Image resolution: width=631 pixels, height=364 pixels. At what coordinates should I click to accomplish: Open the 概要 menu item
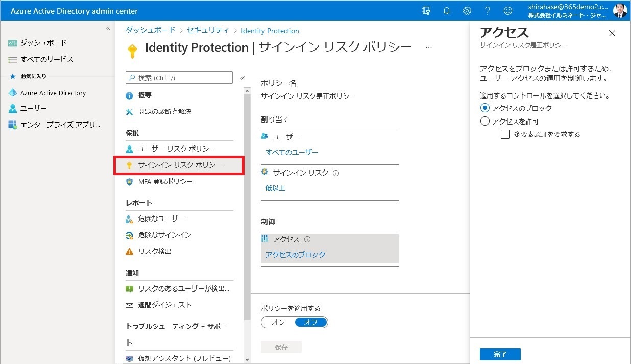click(x=145, y=95)
